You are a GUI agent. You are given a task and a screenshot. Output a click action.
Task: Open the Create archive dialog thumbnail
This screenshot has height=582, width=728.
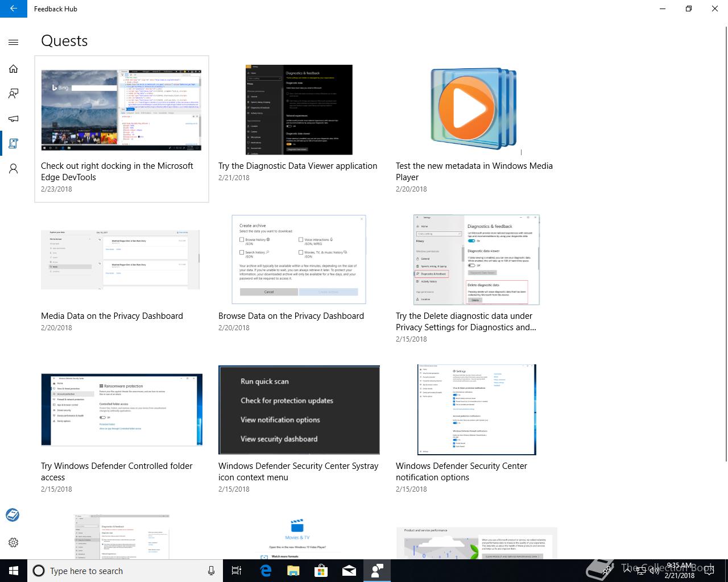[299, 259]
